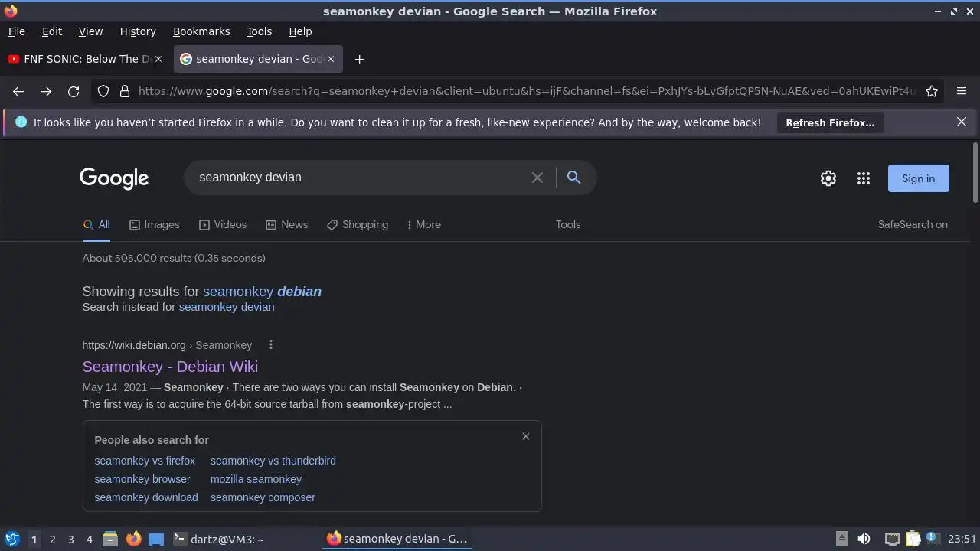Click seamonkey composer suggestion
The image size is (980, 551).
pyautogui.click(x=263, y=497)
